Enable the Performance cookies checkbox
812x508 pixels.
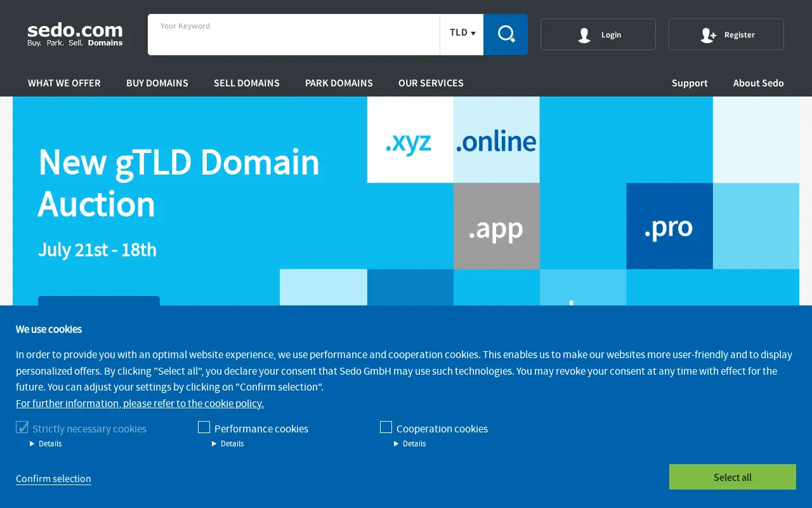click(x=204, y=427)
